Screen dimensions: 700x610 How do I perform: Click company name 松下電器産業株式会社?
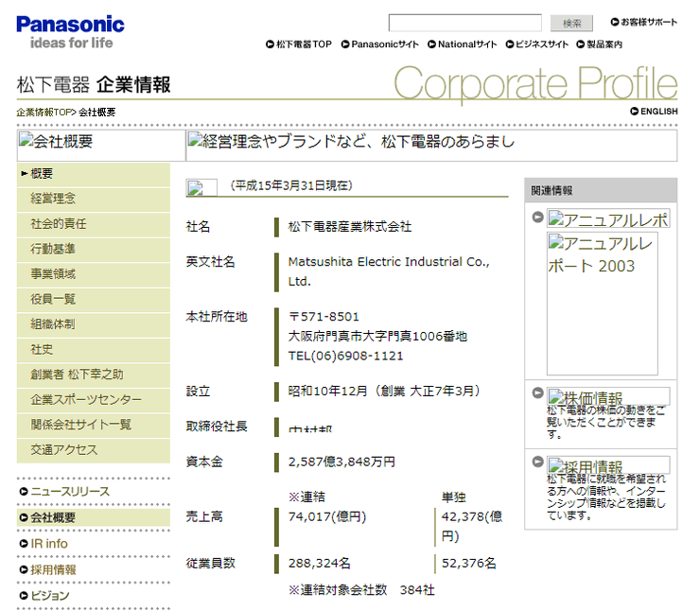(350, 227)
